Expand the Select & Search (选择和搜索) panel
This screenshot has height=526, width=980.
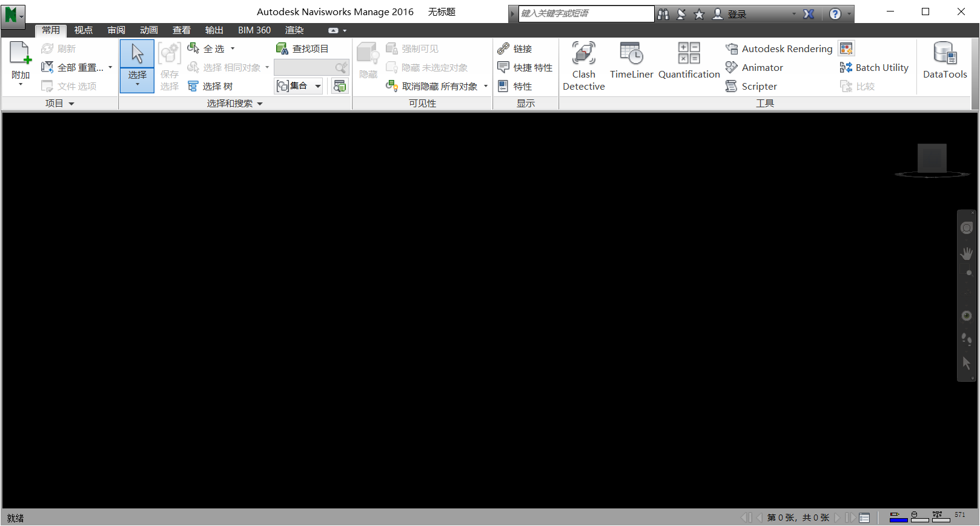(x=260, y=104)
